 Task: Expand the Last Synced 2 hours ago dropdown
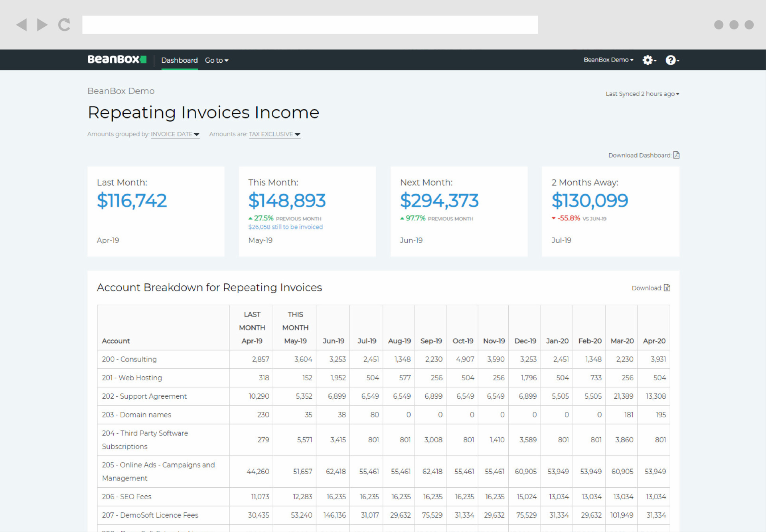coord(642,93)
